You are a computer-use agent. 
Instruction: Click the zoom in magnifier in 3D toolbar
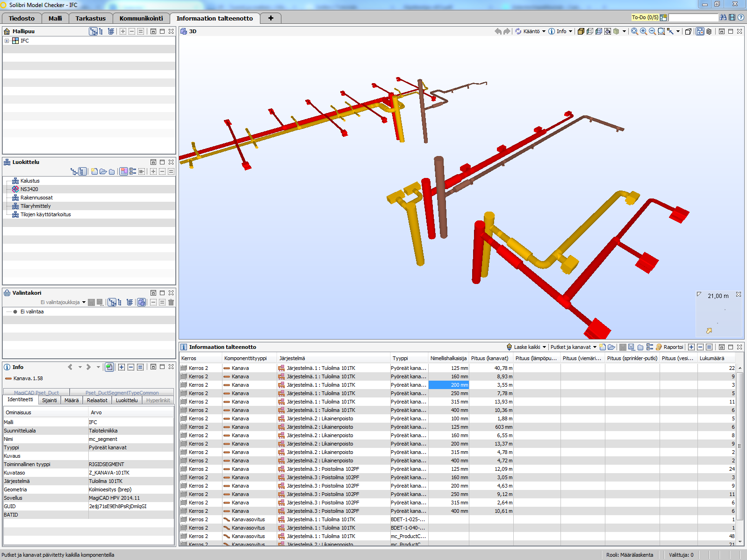coord(643,31)
